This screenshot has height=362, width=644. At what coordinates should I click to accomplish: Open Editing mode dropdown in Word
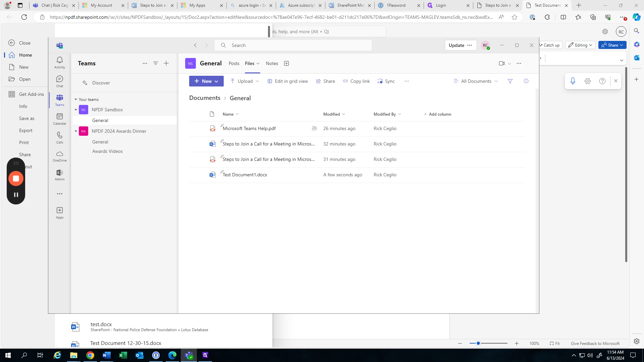(580, 45)
